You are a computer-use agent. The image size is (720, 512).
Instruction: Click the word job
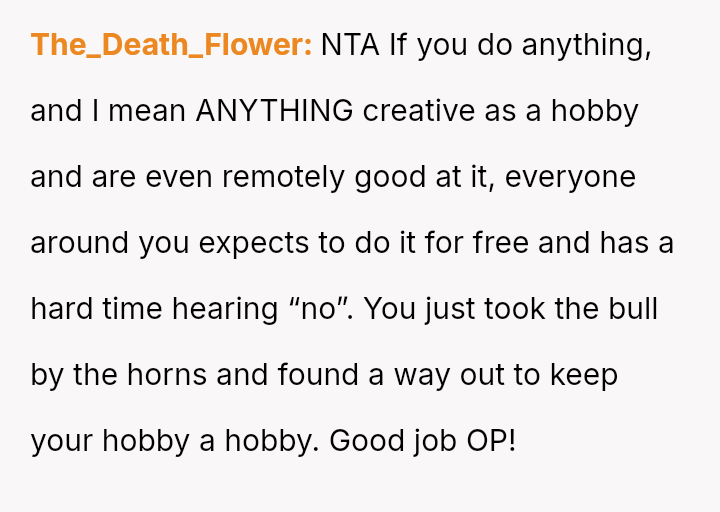click(434, 441)
